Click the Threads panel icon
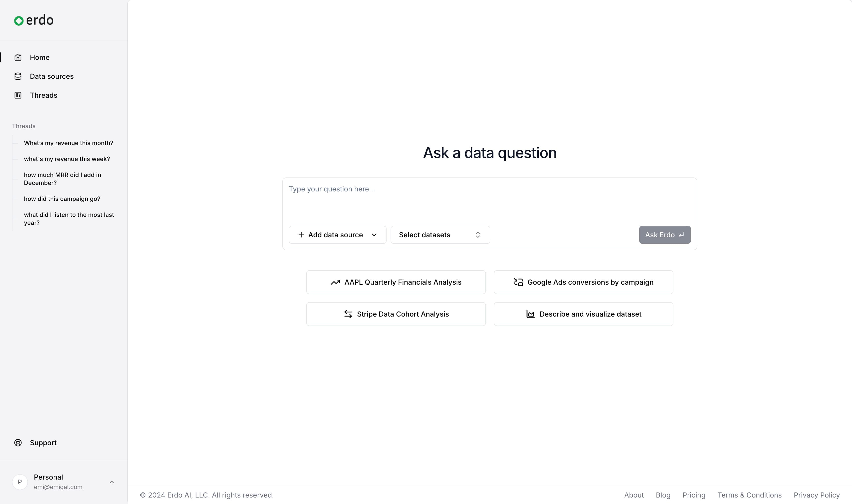This screenshot has width=852, height=504. pos(18,95)
